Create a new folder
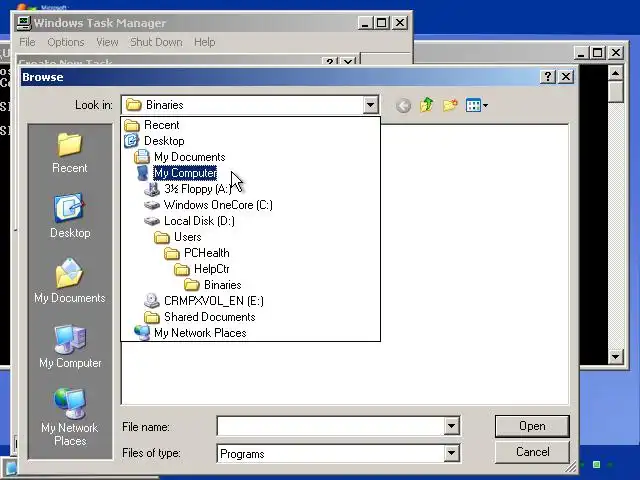This screenshot has width=640, height=480. click(450, 105)
